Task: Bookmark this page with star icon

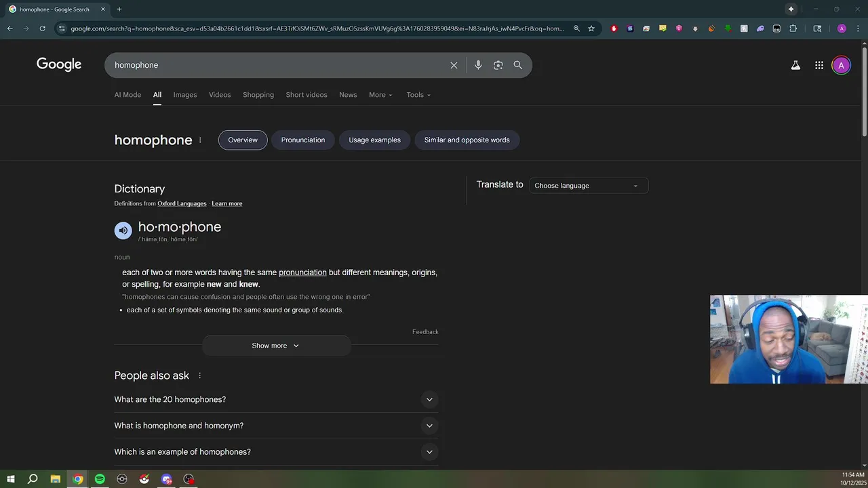Action: click(591, 28)
